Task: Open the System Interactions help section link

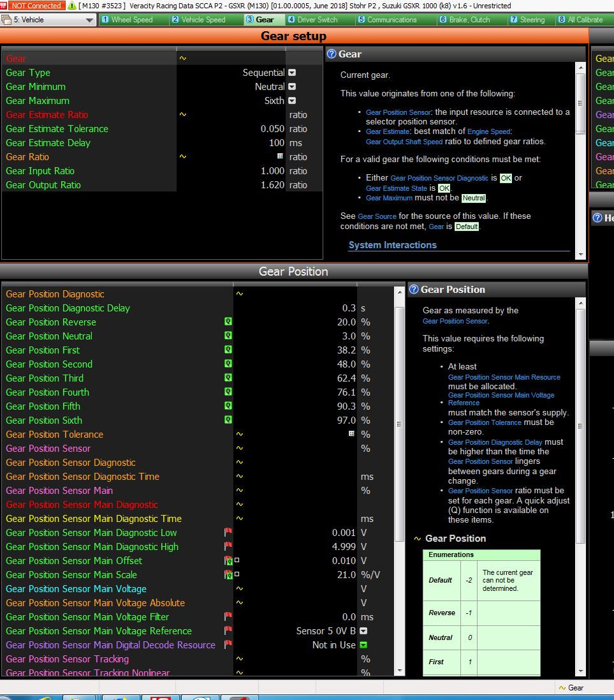Action: [x=393, y=245]
